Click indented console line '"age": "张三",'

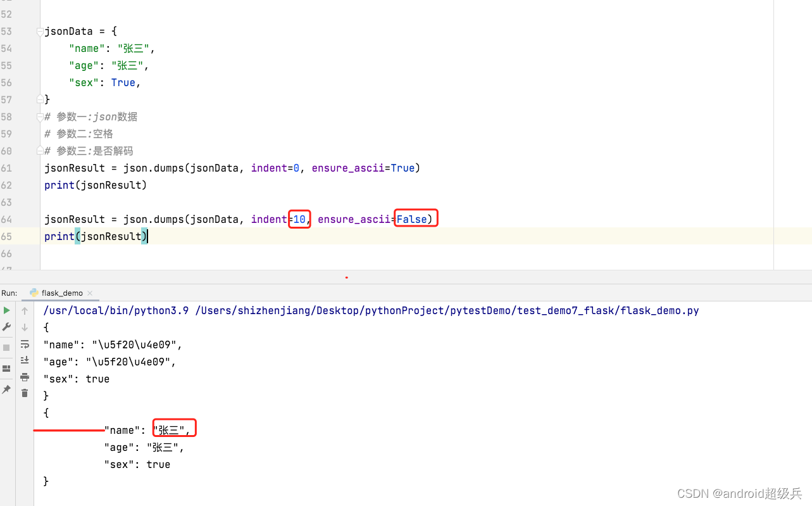144,447
